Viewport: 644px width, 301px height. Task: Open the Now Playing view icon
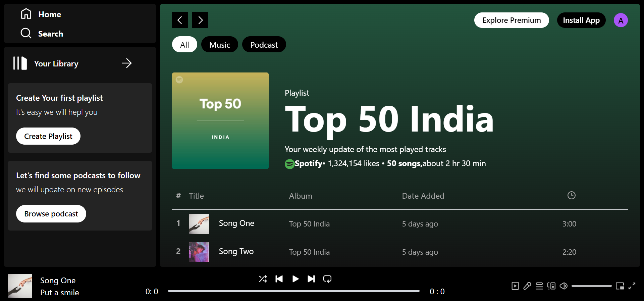515,286
